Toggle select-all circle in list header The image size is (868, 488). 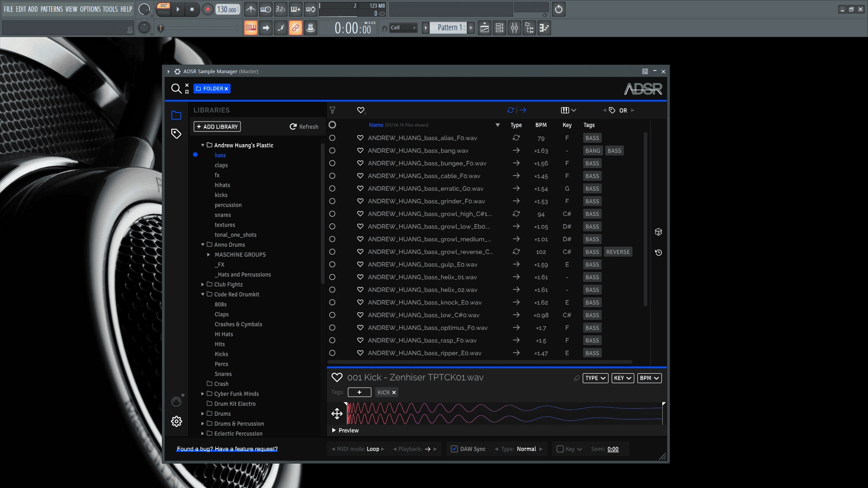(332, 125)
